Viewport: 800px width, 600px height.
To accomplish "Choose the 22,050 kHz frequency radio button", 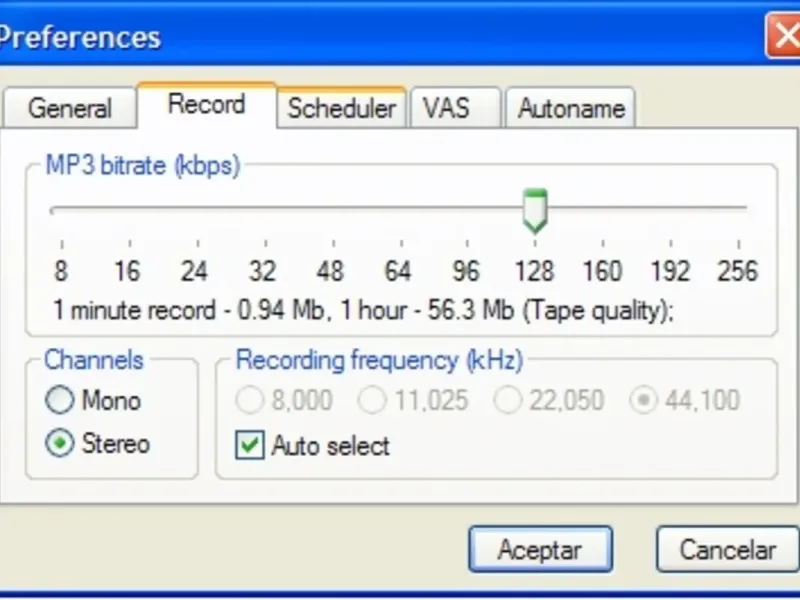I will click(x=508, y=401).
